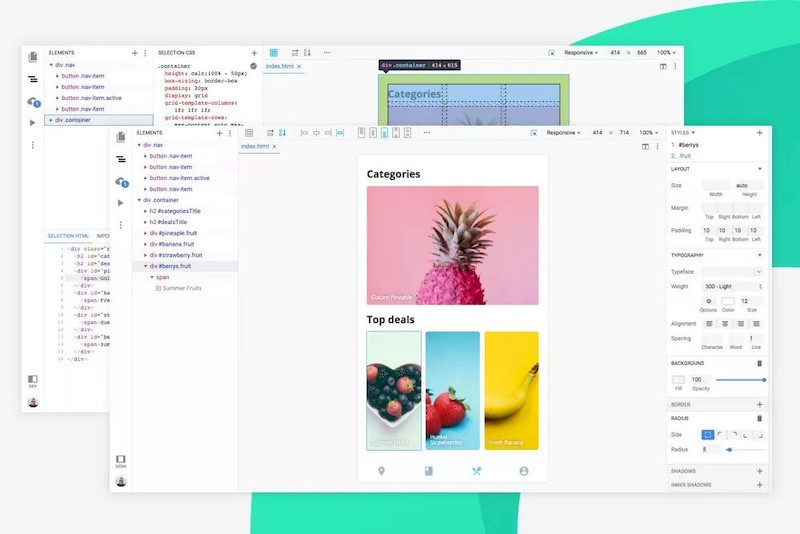
Task: Open the more toolbar options ellipsis in front window
Action: coord(427,133)
